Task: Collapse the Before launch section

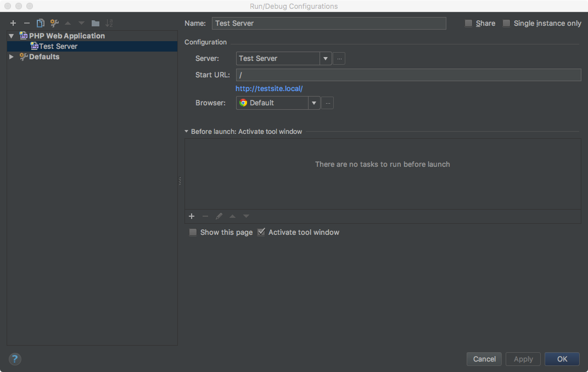Action: (187, 132)
